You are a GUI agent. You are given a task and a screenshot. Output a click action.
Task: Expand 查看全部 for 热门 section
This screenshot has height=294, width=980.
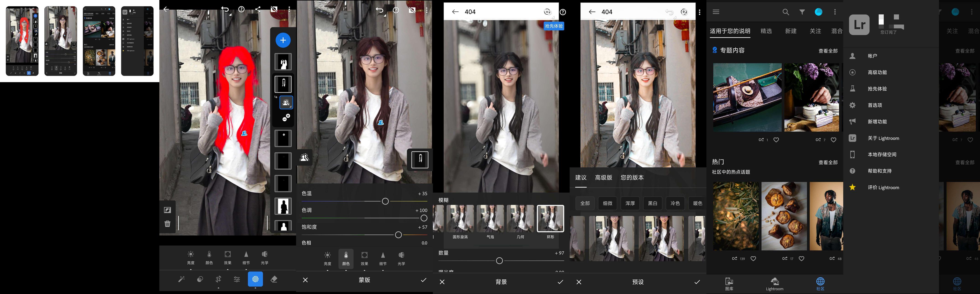[x=828, y=162]
